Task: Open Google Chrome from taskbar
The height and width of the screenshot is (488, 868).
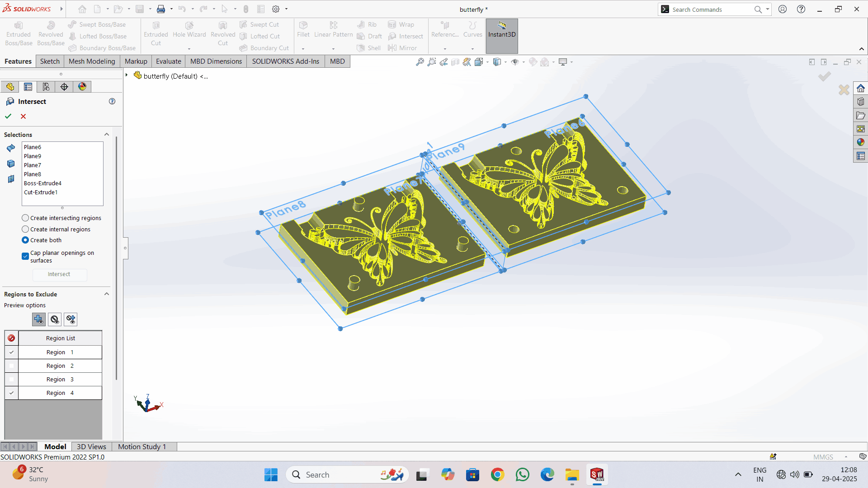Action: [497, 474]
